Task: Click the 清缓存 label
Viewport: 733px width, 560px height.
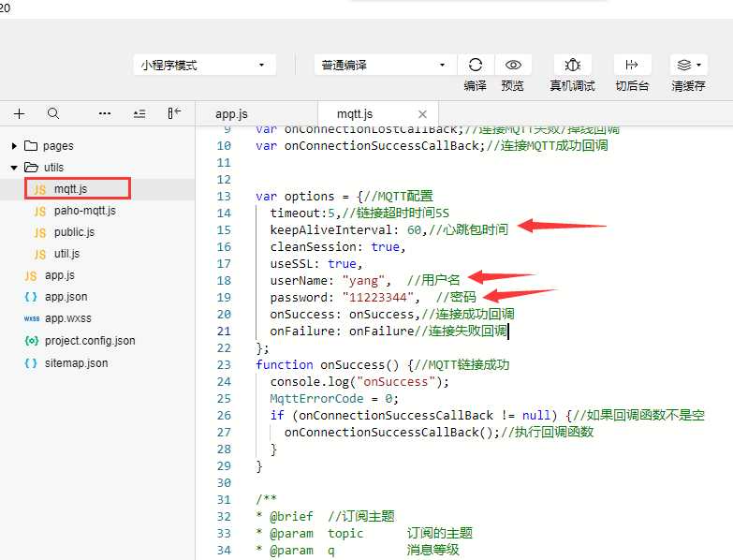Action: pyautogui.click(x=689, y=85)
